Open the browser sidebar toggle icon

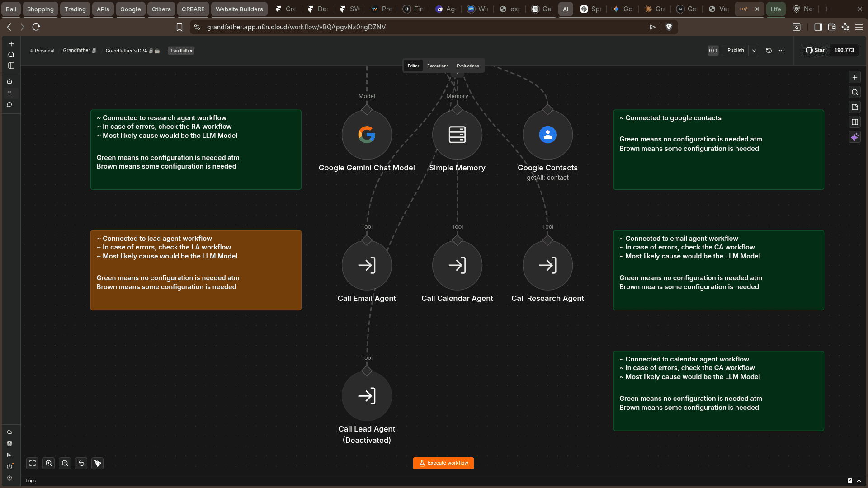click(818, 27)
